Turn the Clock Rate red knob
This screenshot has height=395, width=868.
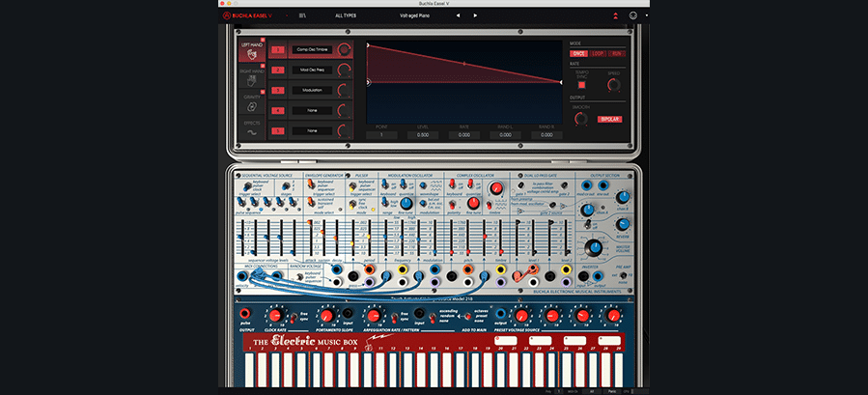[x=274, y=316]
